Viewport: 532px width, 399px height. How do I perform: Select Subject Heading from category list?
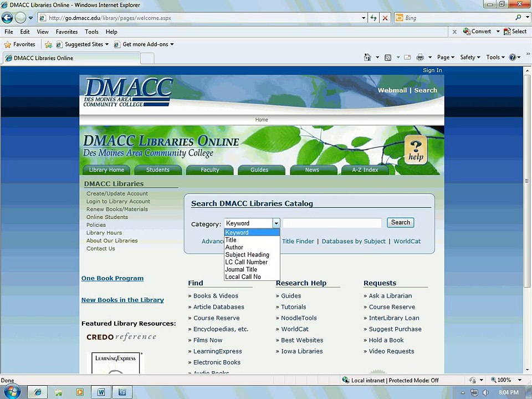252,255
